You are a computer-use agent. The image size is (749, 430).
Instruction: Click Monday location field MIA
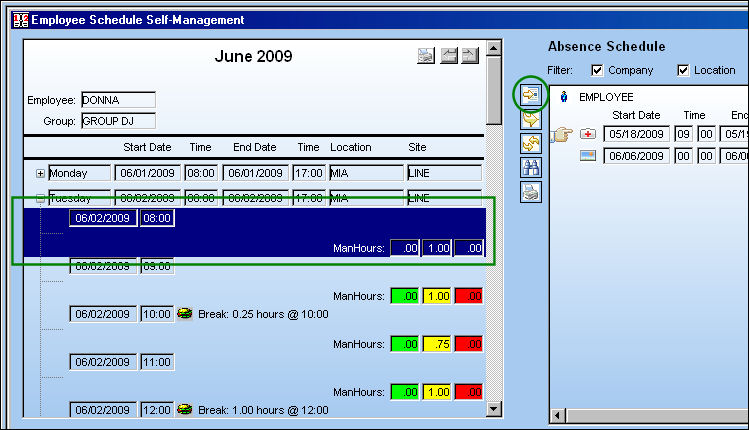[x=366, y=173]
